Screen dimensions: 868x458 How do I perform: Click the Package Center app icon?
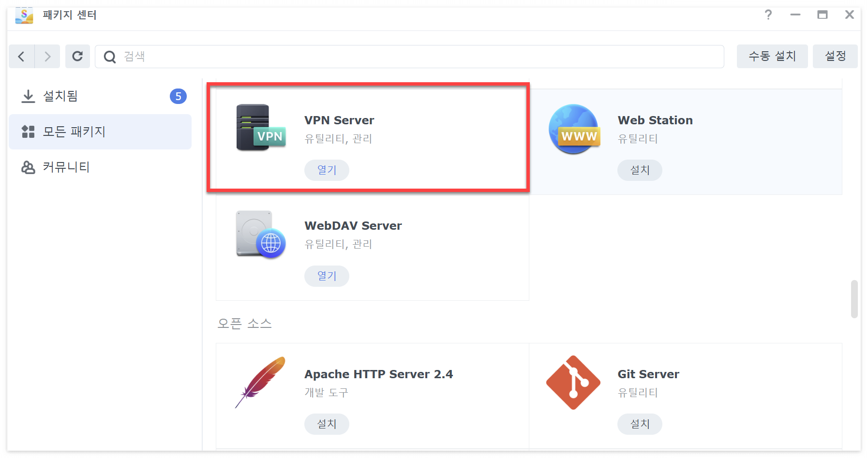24,15
